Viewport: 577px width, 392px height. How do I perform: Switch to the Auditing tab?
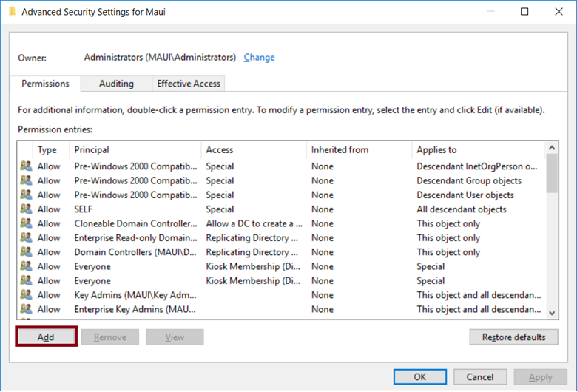point(116,84)
